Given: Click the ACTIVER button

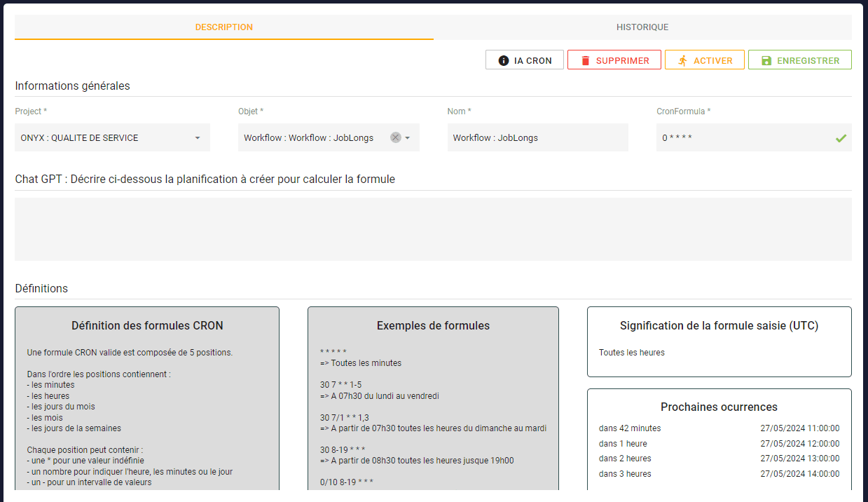Looking at the screenshot, I should click(x=705, y=60).
